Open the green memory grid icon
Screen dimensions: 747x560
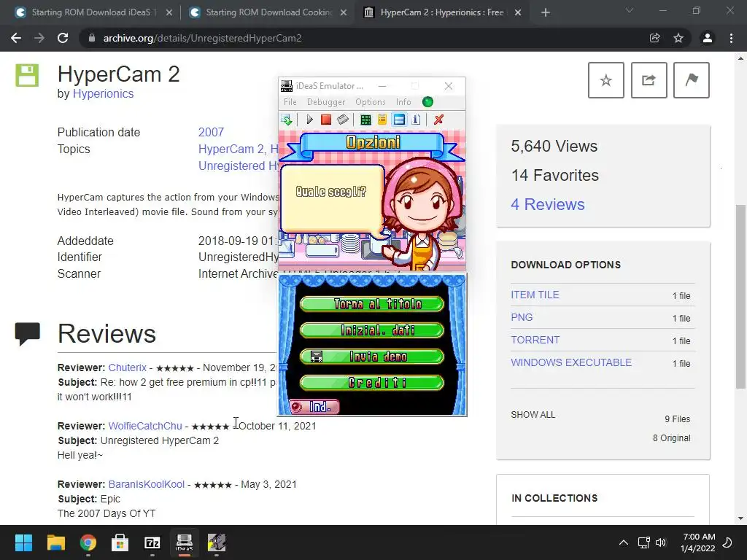(365, 120)
